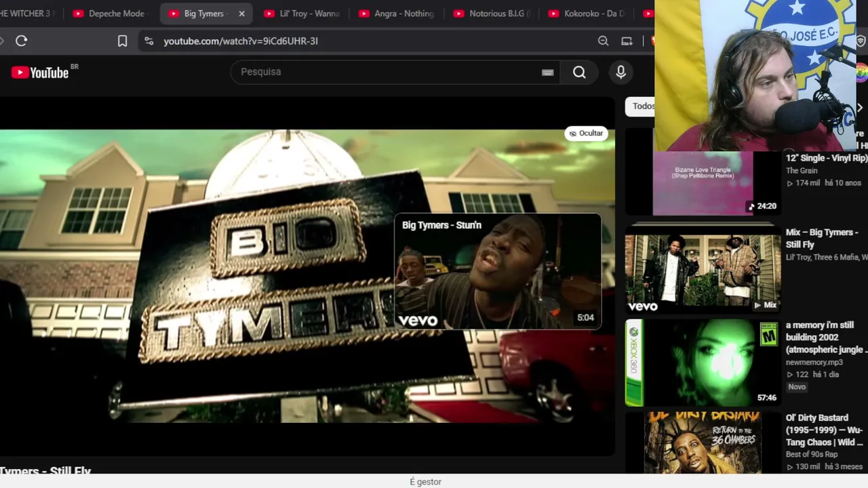Click the cast media icon in address bar
Viewport: 868px width, 488px height.
click(x=627, y=41)
